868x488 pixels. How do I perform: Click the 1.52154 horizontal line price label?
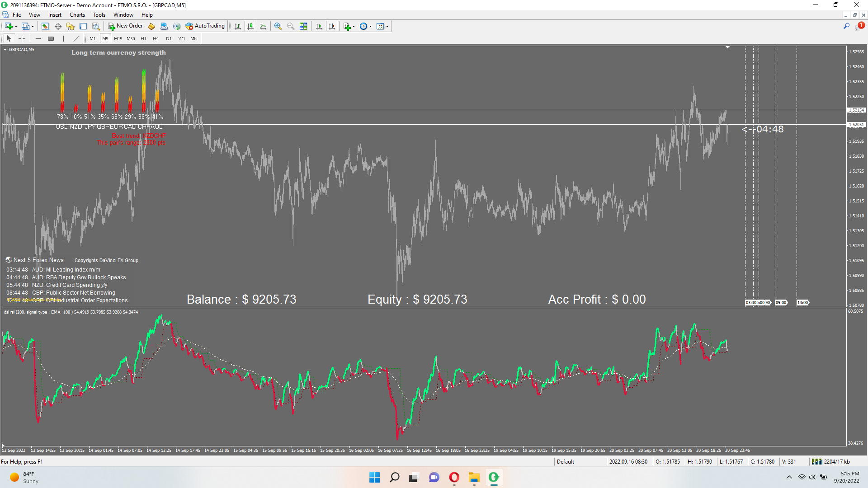pyautogui.click(x=856, y=110)
